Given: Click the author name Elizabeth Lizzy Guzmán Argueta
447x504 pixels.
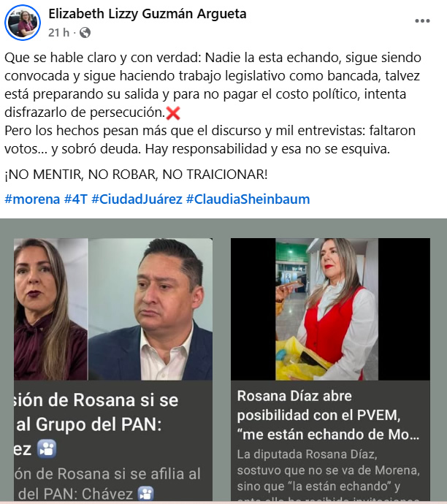Looking at the screenshot, I should (x=148, y=14).
